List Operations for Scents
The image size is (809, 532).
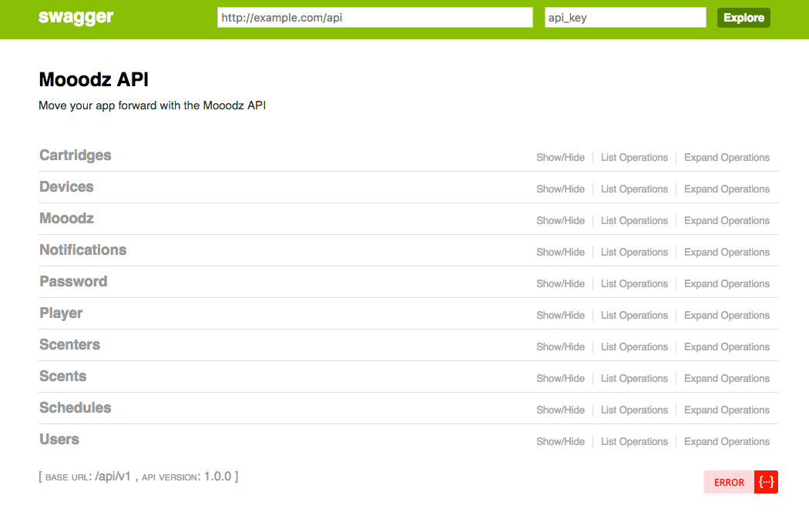634,379
